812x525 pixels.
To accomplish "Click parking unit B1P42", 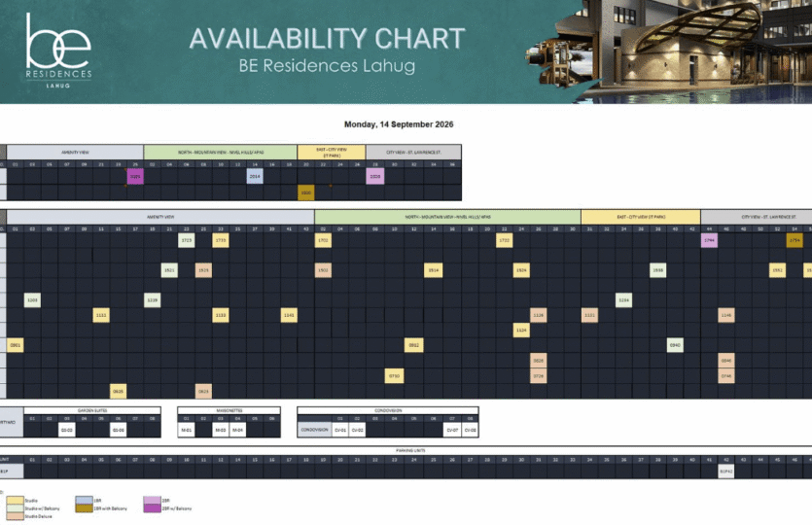I will coord(726,472).
